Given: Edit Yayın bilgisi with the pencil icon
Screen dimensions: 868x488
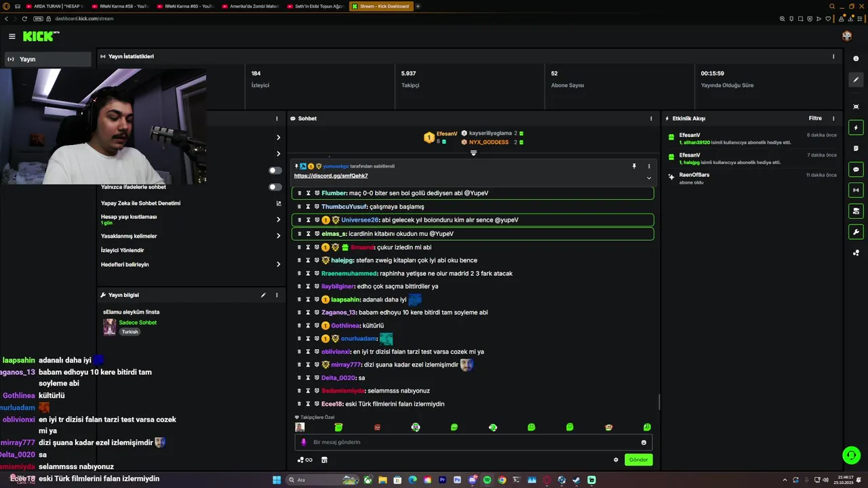Looking at the screenshot, I should pos(263,295).
